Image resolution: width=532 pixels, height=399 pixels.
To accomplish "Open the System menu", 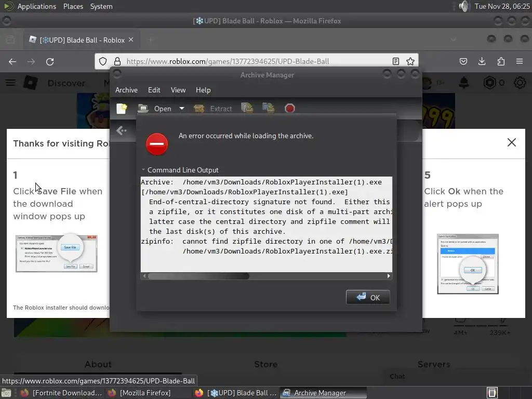I will (101, 6).
